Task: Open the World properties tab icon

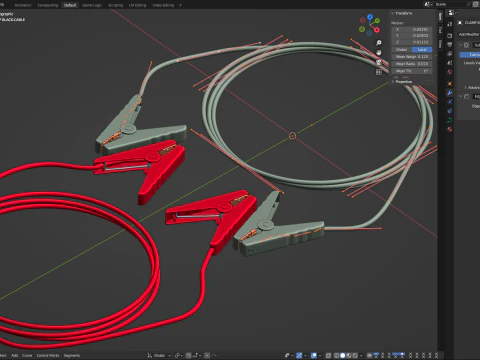Action: [450, 72]
